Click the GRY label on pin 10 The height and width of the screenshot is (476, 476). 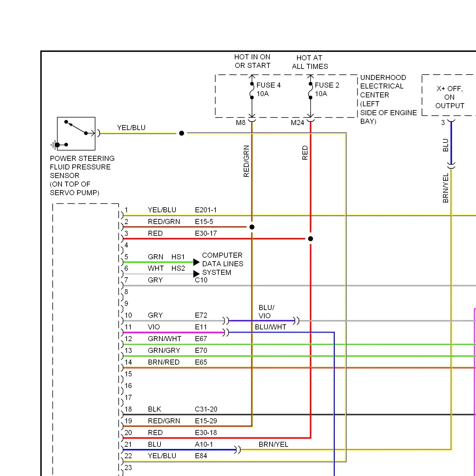pos(155,315)
